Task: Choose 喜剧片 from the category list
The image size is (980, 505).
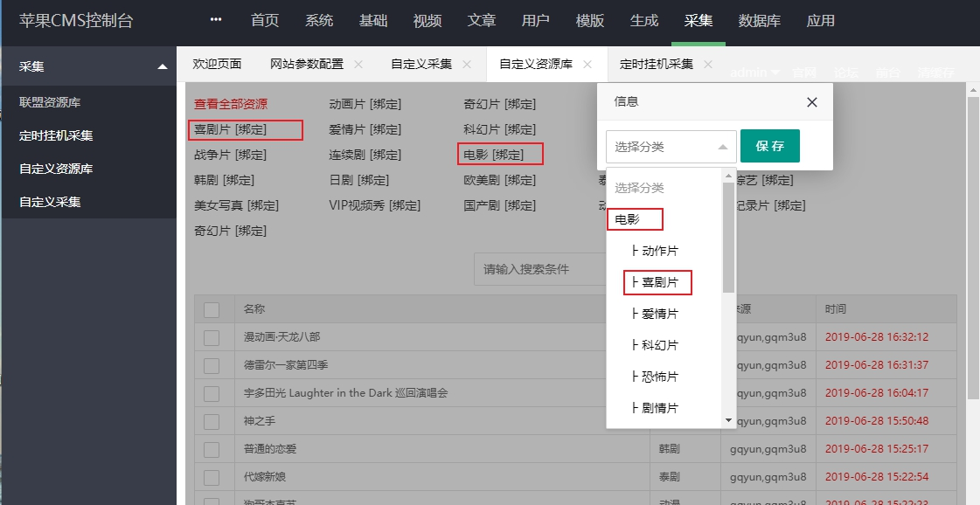Action: 659,282
